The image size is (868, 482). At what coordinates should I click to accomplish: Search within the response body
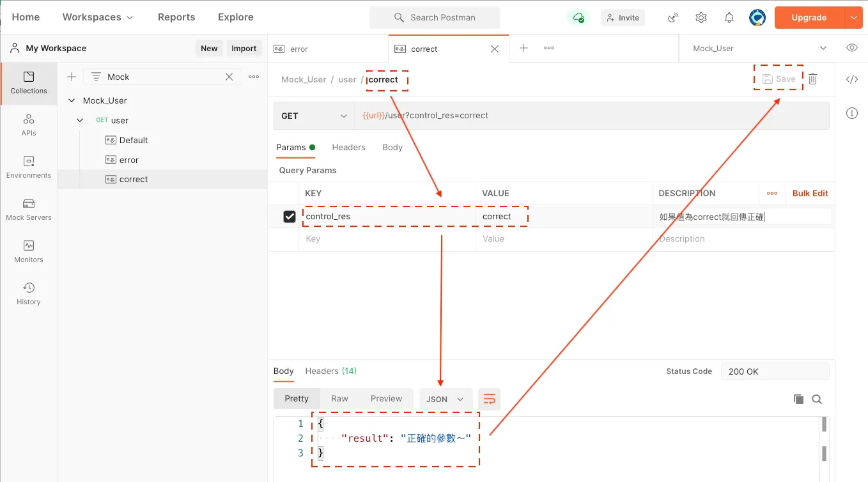(x=817, y=399)
